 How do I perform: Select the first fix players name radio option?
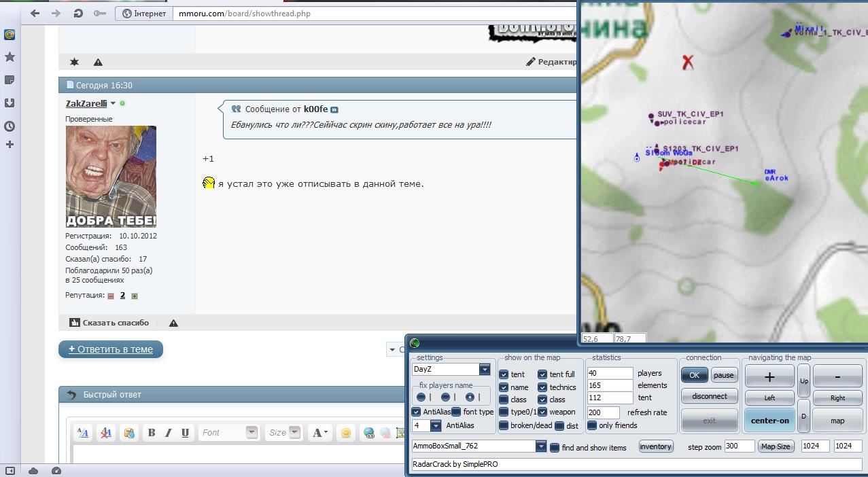[x=421, y=397]
